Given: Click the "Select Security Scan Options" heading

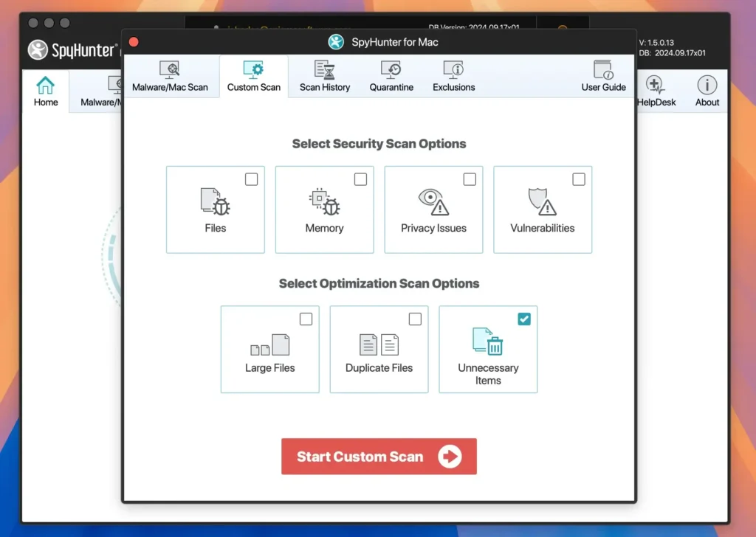Looking at the screenshot, I should [x=379, y=144].
